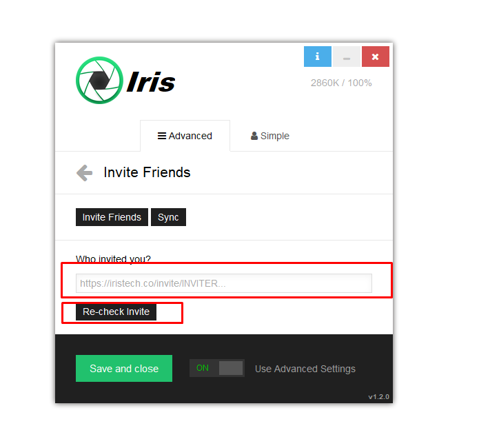Image resolution: width=479 pixels, height=448 pixels.
Task: Focus the invite URL input field
Action: click(224, 283)
